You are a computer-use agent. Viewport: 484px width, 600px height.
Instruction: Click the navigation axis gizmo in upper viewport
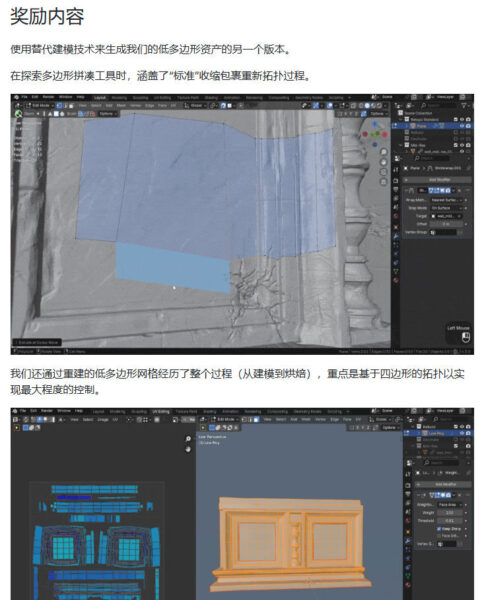click(x=375, y=134)
